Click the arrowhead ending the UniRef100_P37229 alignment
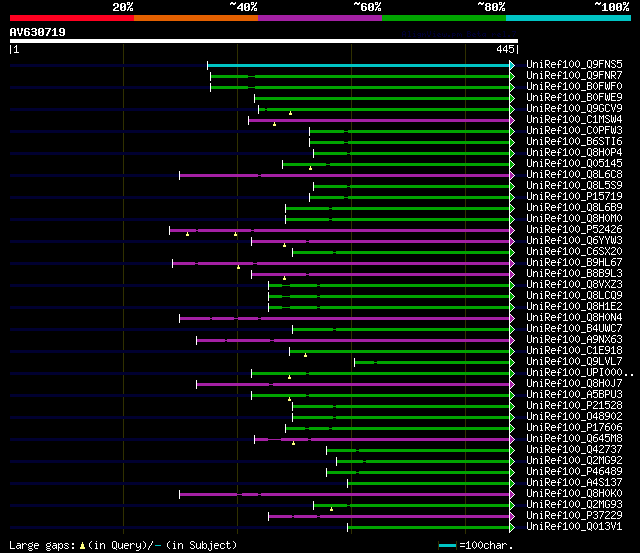This screenshot has height=553, width=640. pos(512,516)
